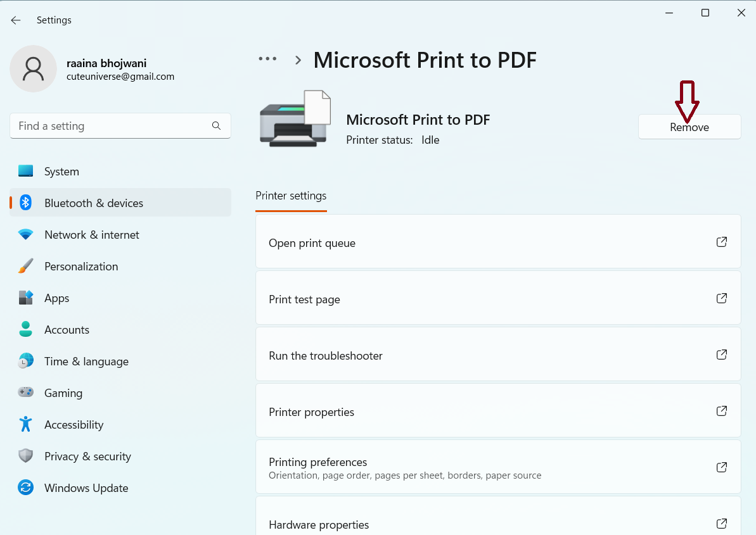Image resolution: width=756 pixels, height=535 pixels.
Task: Click the search magnifier icon
Action: pos(216,126)
